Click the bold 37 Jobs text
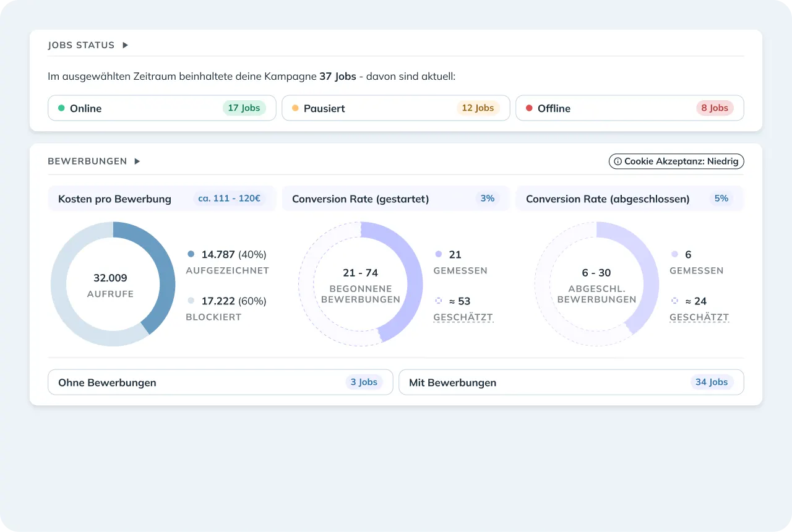This screenshot has height=532, width=792. point(338,77)
